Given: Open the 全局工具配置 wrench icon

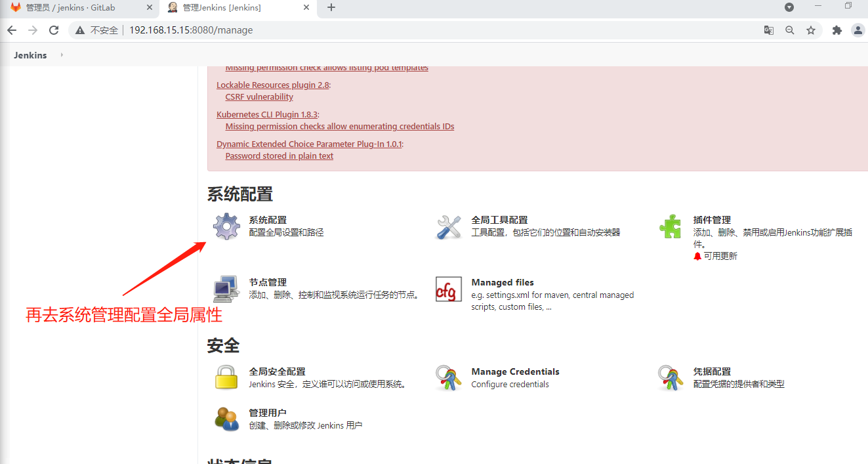Looking at the screenshot, I should 449,227.
